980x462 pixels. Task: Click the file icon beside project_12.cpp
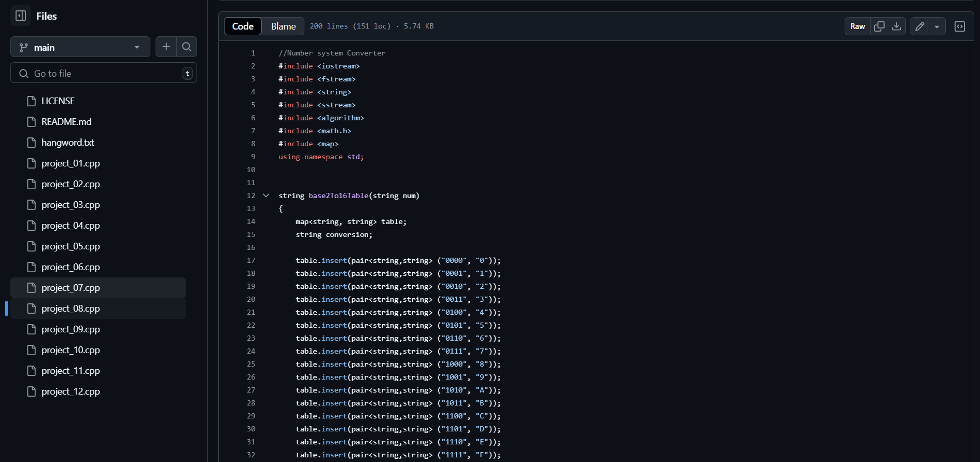click(32, 391)
